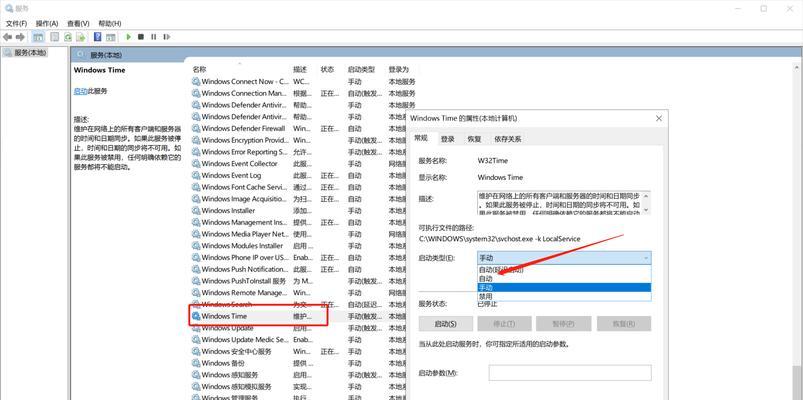Click the 停止(T) button in the dialog

[x=505, y=324]
